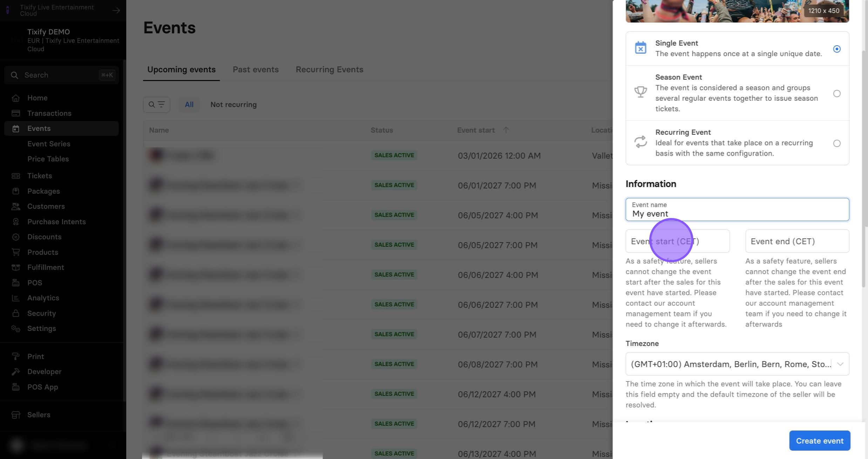Open POS App in sidebar
Image resolution: width=868 pixels, height=459 pixels.
(x=42, y=387)
